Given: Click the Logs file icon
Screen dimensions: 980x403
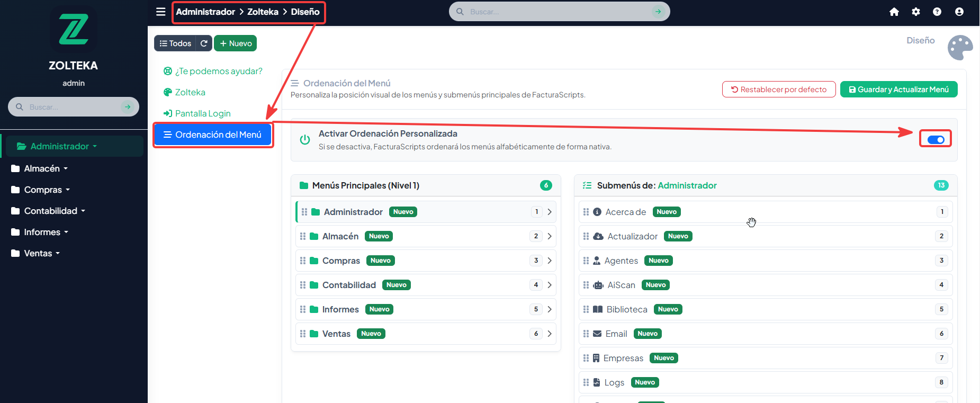Looking at the screenshot, I should point(597,382).
